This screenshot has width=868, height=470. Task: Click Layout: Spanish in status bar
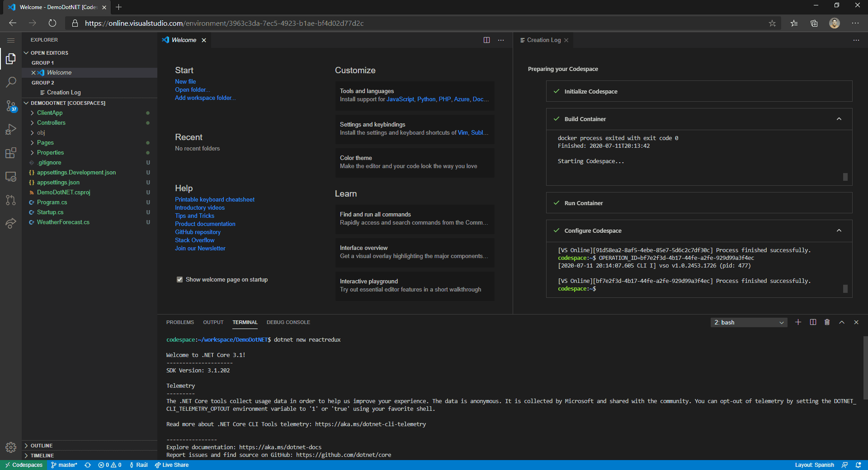pos(815,465)
